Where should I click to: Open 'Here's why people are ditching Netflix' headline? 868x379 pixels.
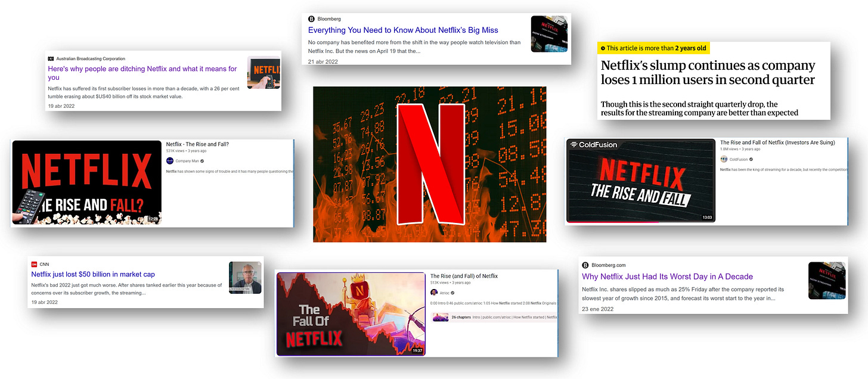coord(142,73)
